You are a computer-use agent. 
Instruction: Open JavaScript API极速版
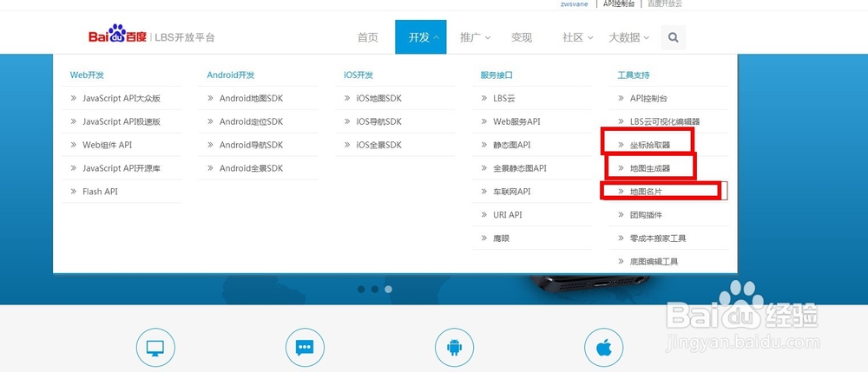pyautogui.click(x=122, y=121)
